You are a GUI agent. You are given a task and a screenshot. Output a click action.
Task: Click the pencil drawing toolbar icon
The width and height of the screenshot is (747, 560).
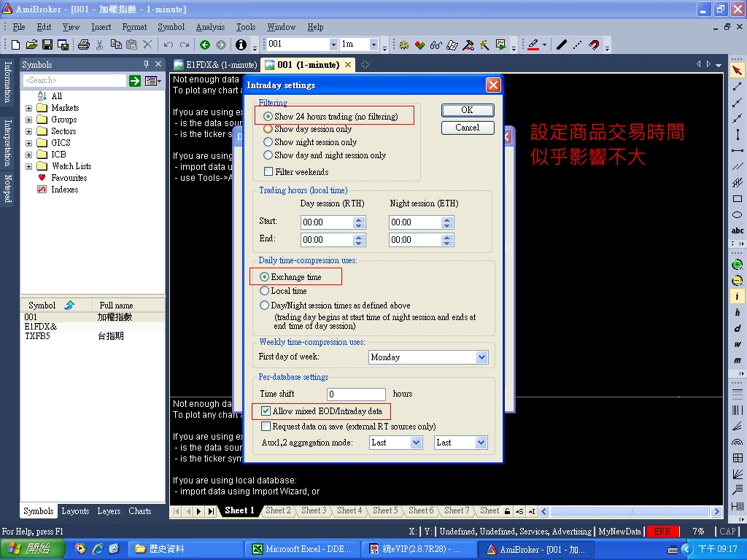[x=533, y=44]
